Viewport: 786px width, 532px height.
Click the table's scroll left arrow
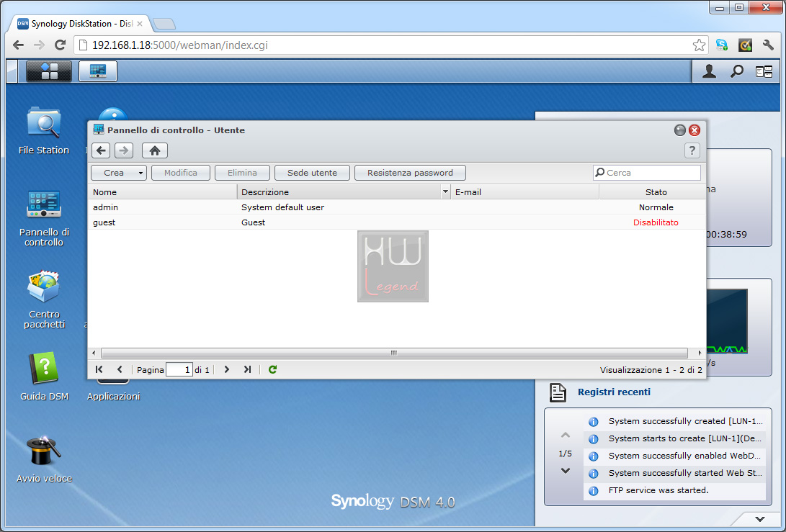94,353
